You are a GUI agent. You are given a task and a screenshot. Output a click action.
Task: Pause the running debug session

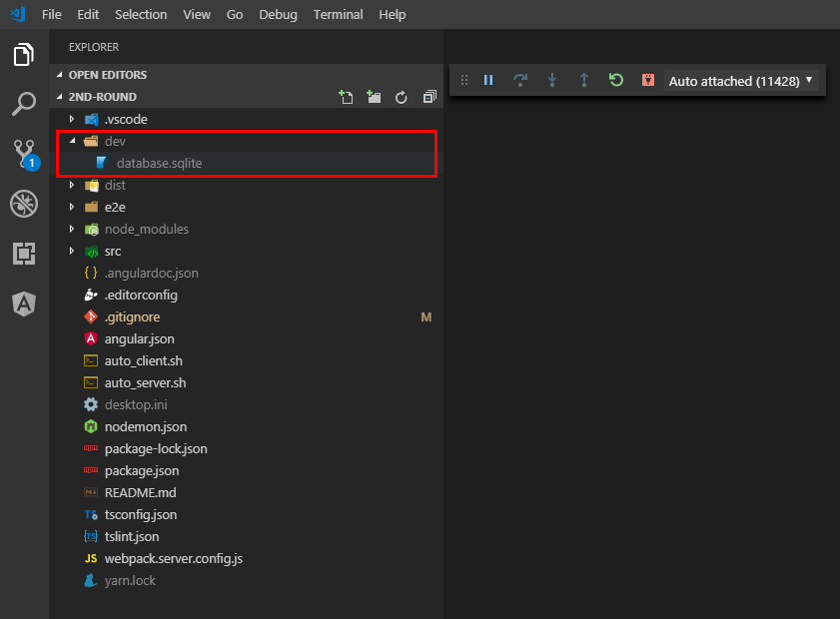point(488,80)
